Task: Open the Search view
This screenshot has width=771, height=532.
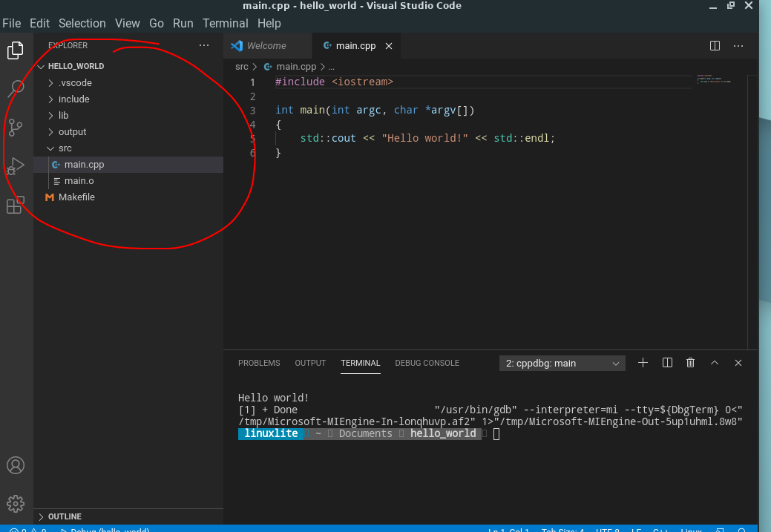Action: coord(16,88)
